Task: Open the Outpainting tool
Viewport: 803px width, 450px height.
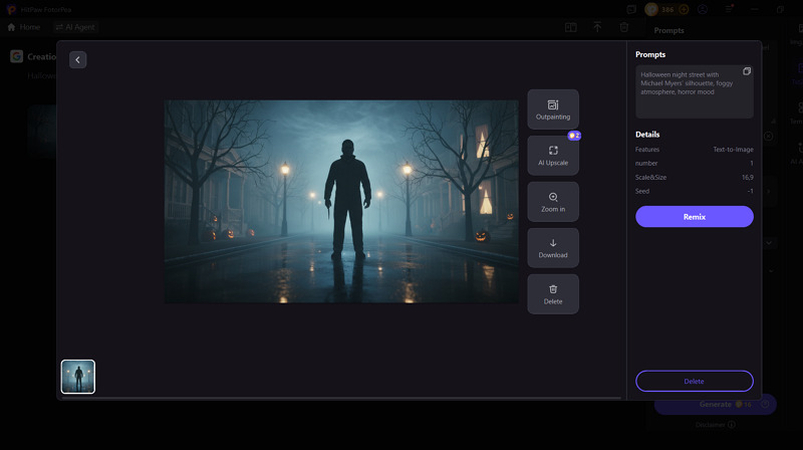Action: [553, 110]
